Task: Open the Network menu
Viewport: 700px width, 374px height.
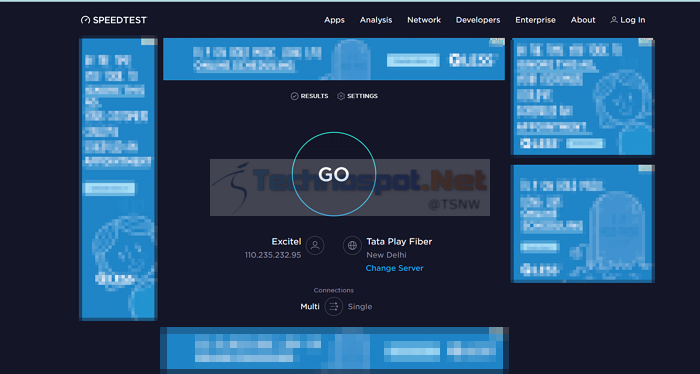Action: click(424, 20)
